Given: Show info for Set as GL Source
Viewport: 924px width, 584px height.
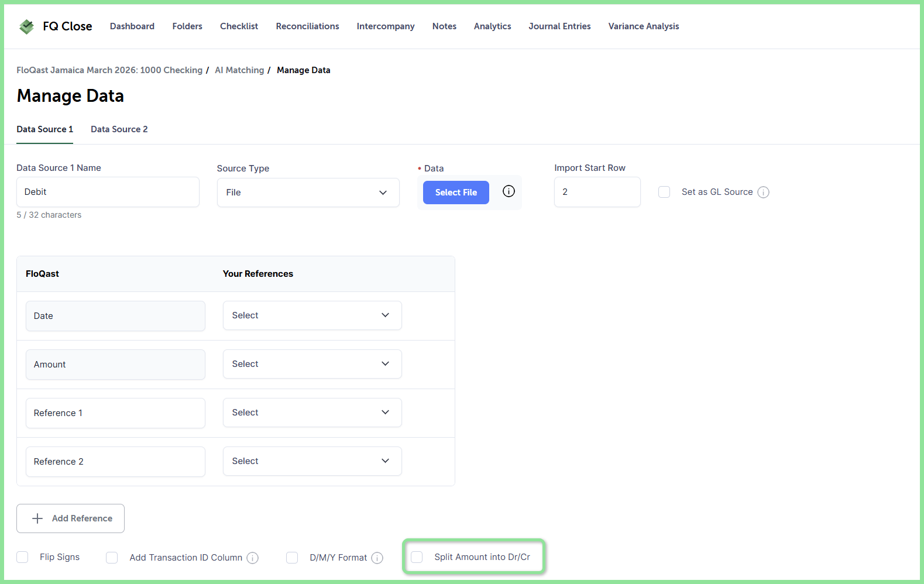Looking at the screenshot, I should coord(764,192).
